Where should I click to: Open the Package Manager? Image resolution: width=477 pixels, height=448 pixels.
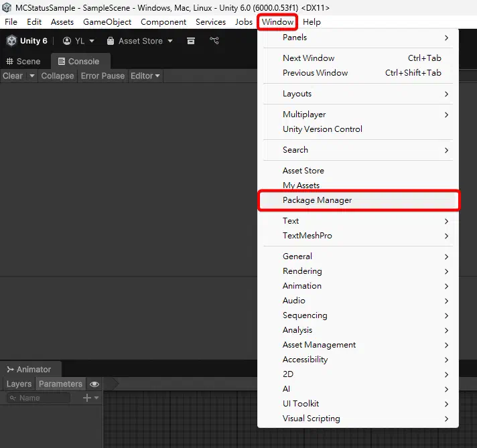pos(358,200)
